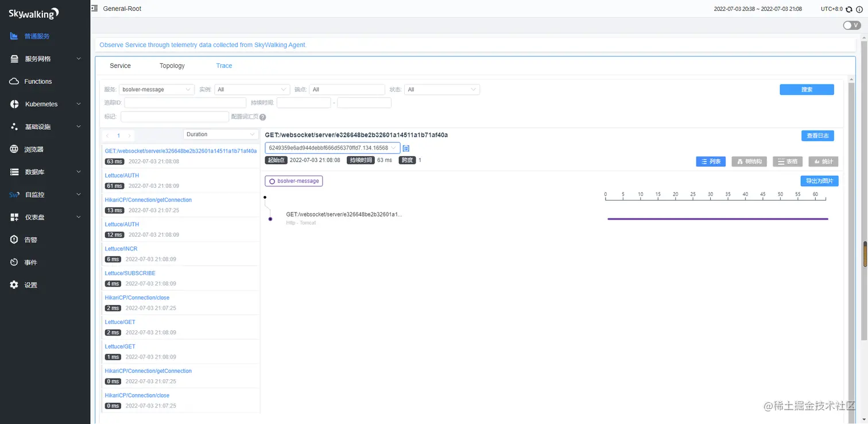
Task: Switch trace view to 树结构
Action: pos(749,161)
